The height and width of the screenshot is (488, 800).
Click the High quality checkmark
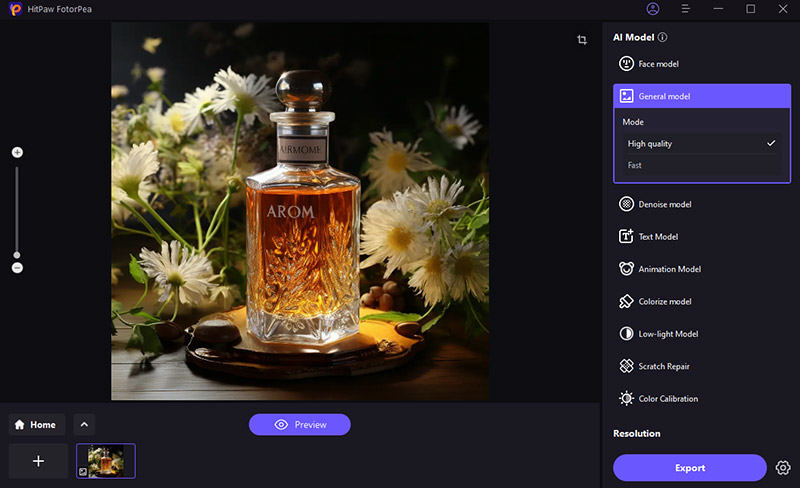(x=771, y=143)
